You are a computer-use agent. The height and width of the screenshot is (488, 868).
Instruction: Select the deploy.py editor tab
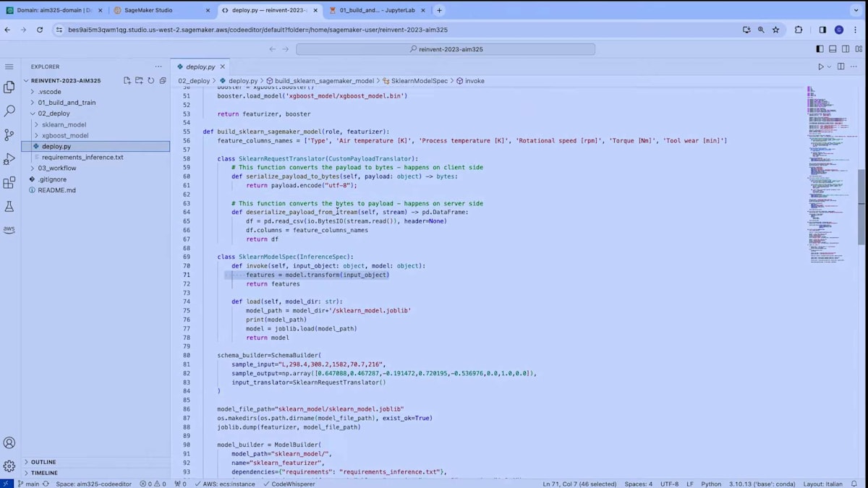(200, 67)
